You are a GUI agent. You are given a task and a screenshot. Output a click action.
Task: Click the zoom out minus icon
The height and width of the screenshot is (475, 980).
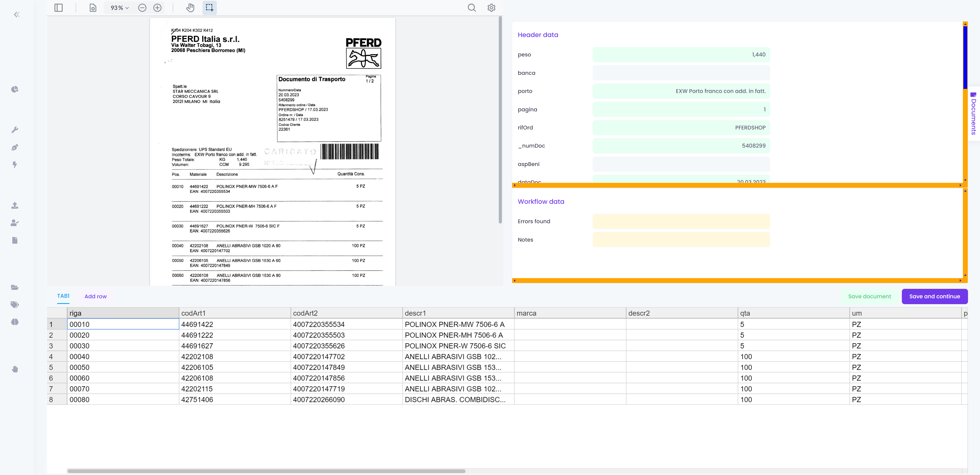[x=142, y=8]
